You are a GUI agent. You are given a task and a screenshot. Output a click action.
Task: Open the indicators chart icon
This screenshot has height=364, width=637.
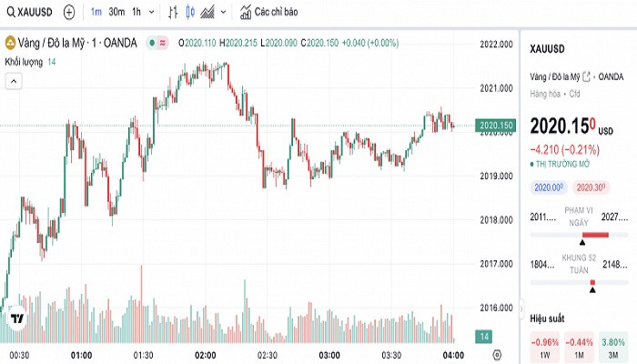tap(208, 13)
